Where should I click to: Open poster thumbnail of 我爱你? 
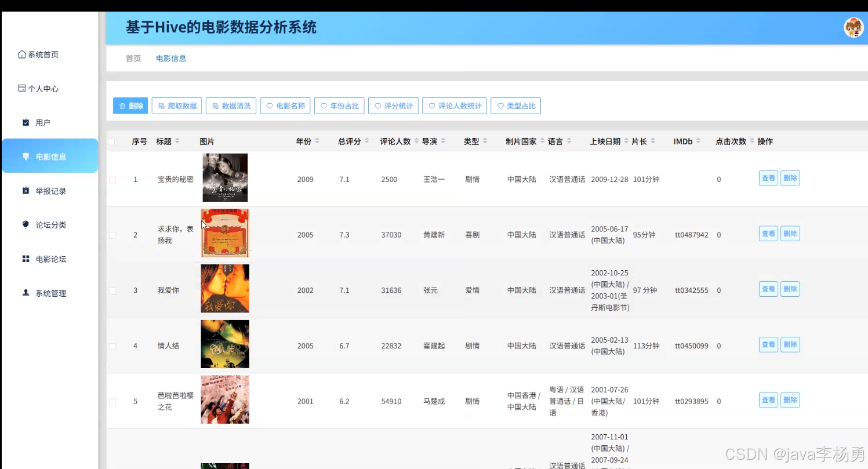[x=225, y=289]
